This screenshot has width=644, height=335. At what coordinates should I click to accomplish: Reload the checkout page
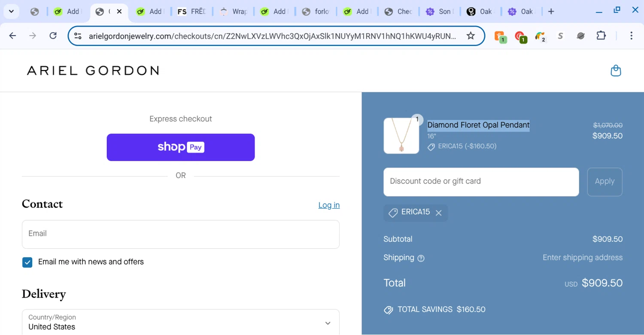coord(53,36)
